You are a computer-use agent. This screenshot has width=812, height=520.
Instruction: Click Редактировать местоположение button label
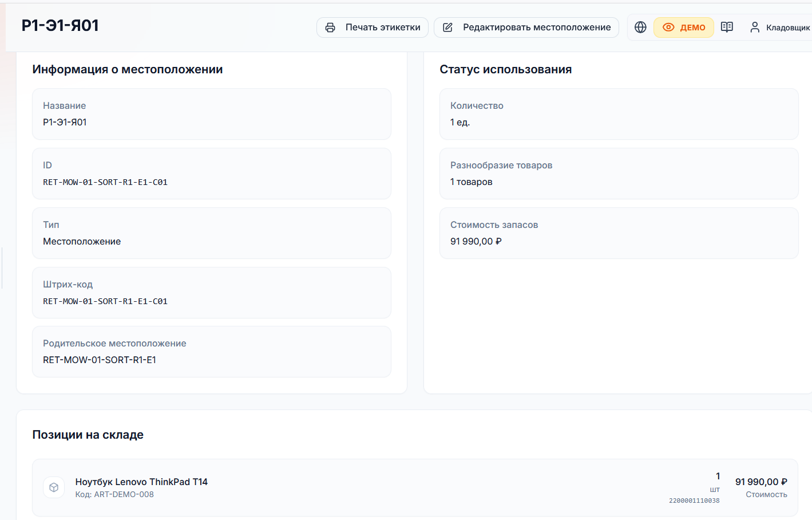[x=537, y=27]
